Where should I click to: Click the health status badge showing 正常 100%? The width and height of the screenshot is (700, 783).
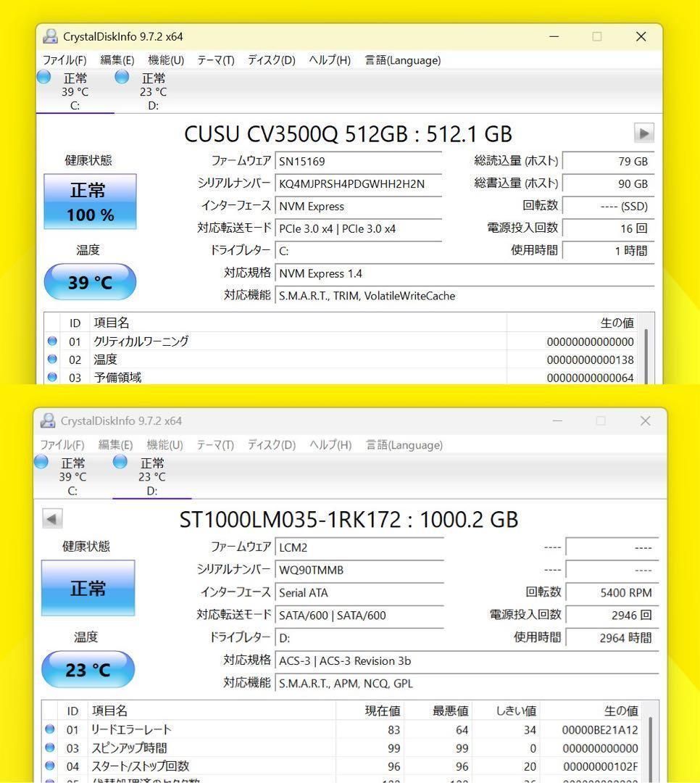(x=89, y=199)
